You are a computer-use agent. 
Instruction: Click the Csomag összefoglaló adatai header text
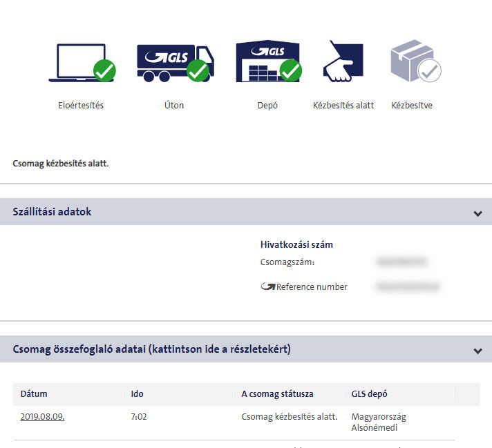[152, 349]
